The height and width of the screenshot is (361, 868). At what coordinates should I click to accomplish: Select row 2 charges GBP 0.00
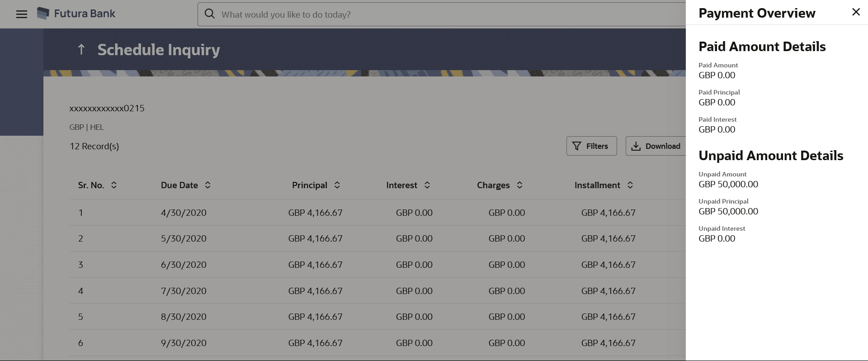click(x=507, y=238)
